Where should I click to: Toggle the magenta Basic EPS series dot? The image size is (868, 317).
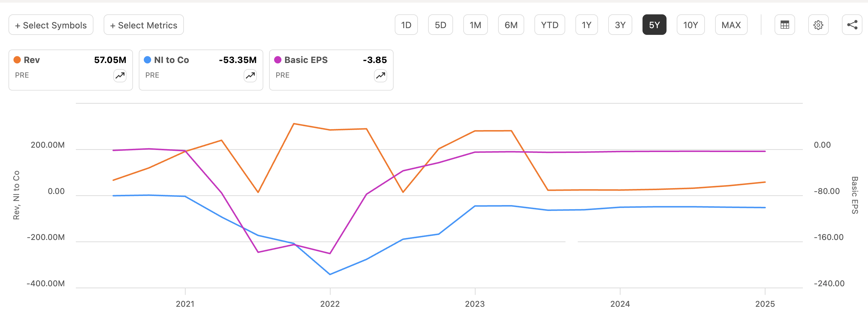[x=277, y=60]
